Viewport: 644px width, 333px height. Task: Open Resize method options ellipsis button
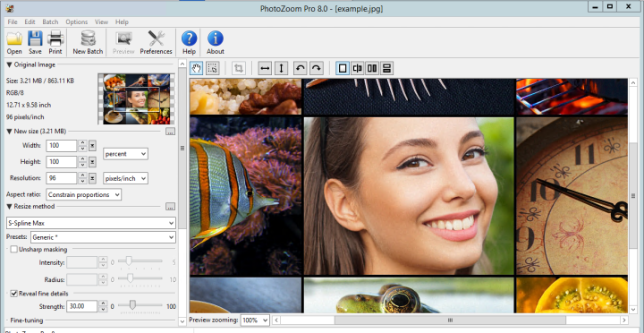[x=171, y=207]
